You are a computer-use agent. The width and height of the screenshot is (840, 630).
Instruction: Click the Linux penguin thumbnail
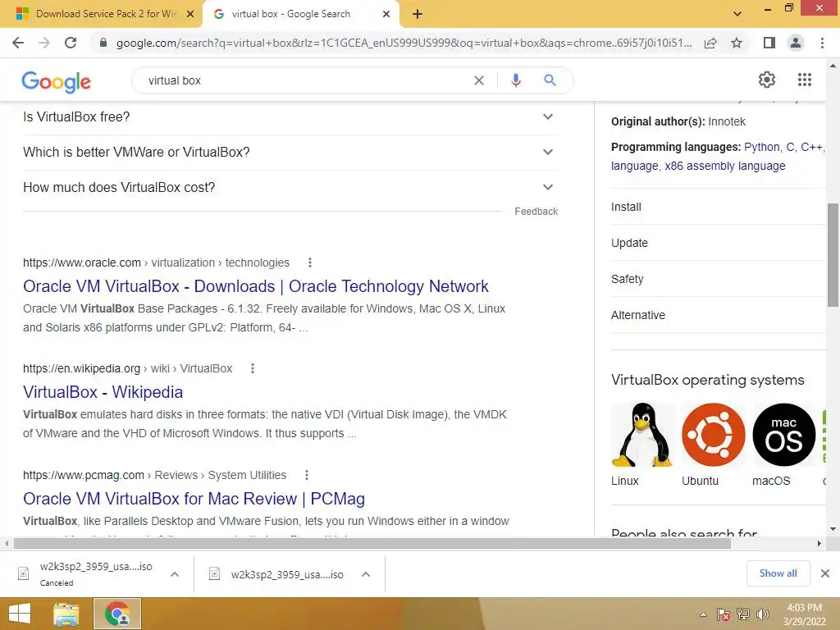click(x=642, y=435)
